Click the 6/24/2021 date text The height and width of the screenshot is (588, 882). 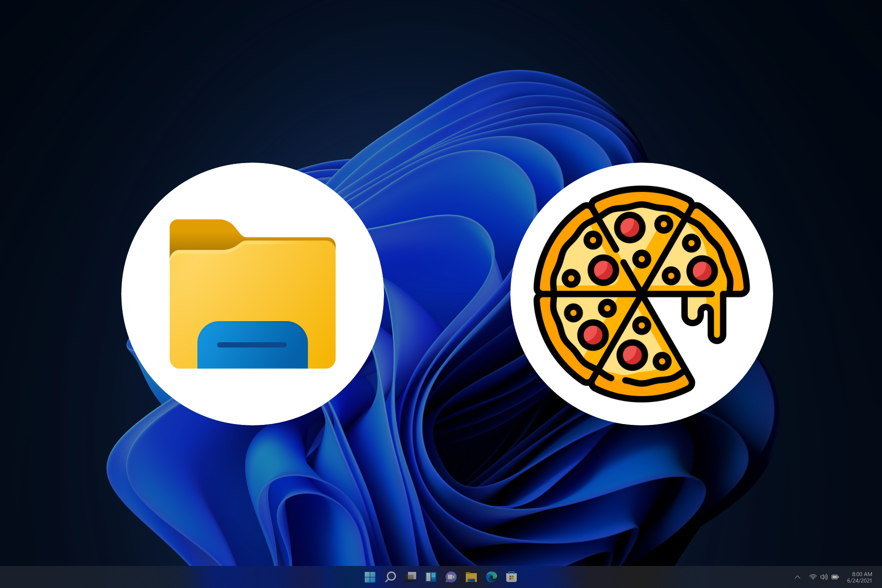pyautogui.click(x=859, y=581)
